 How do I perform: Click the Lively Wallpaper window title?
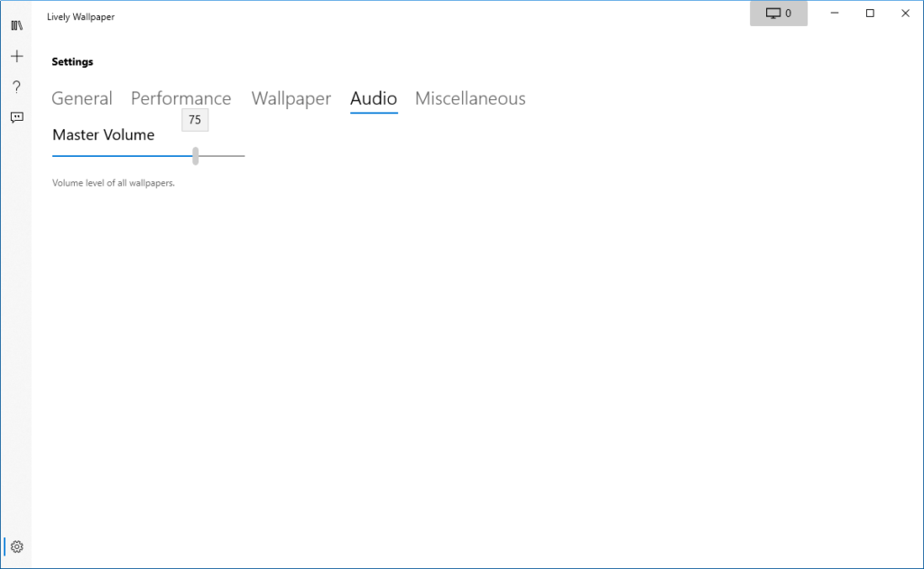80,17
